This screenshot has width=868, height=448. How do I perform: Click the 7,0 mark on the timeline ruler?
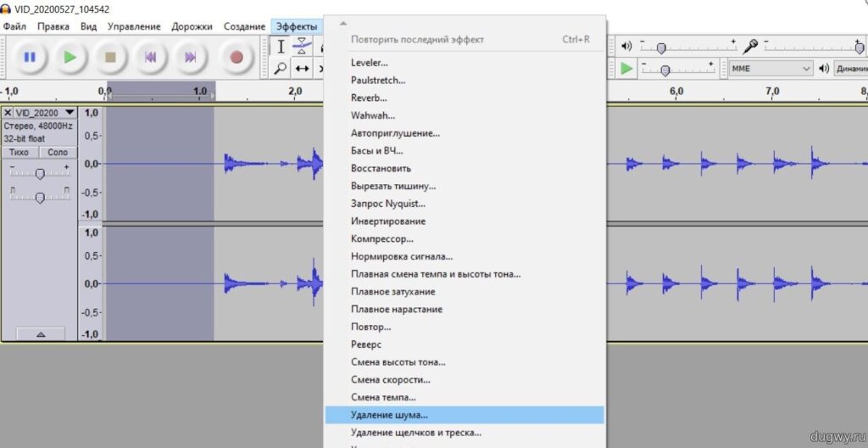(771, 91)
